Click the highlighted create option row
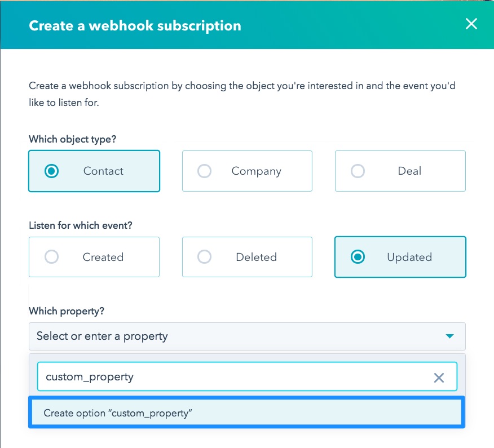This screenshot has height=448, width=494. (246, 412)
